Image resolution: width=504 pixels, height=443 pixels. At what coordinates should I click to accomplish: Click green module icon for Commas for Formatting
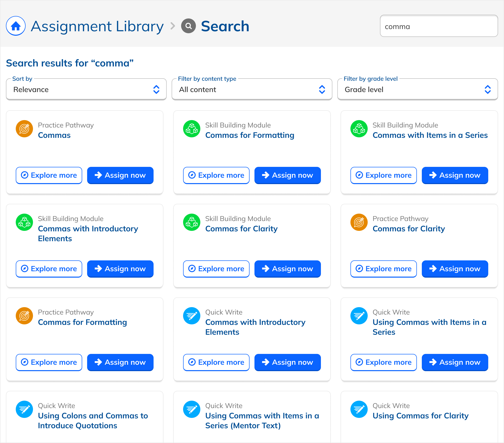pos(192,128)
